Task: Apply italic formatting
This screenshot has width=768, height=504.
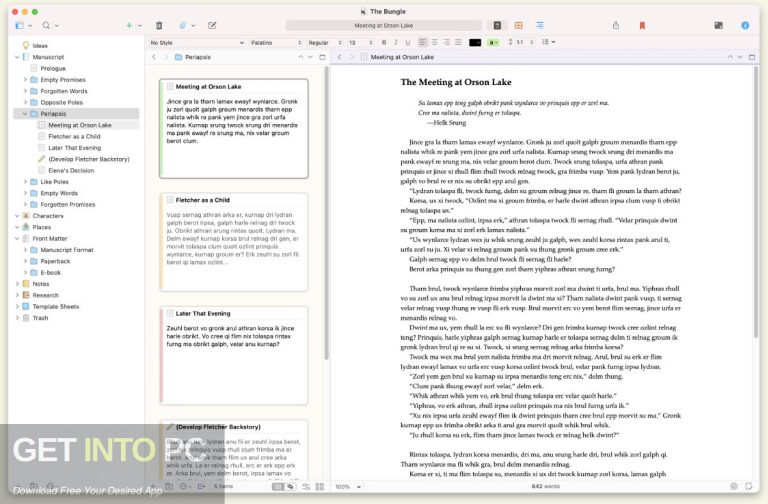Action: pyautogui.click(x=396, y=43)
